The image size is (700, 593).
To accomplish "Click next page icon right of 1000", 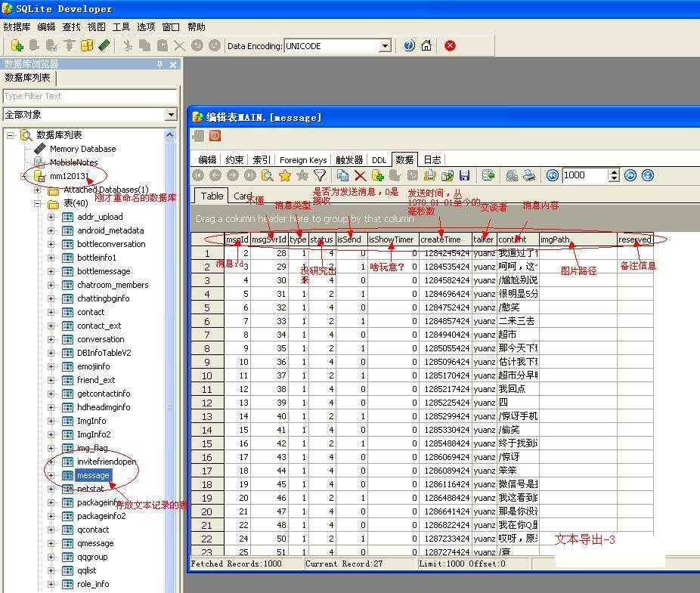I will click(x=630, y=175).
